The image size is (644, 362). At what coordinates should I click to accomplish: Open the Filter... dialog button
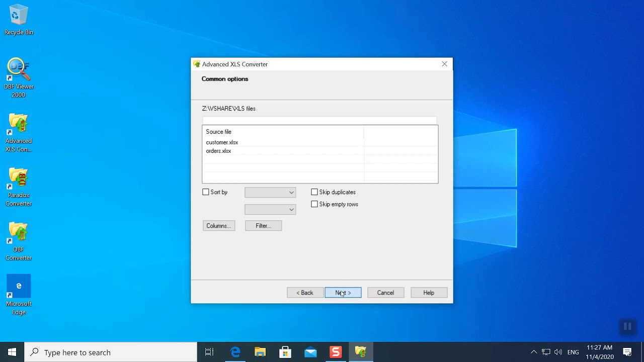(263, 226)
